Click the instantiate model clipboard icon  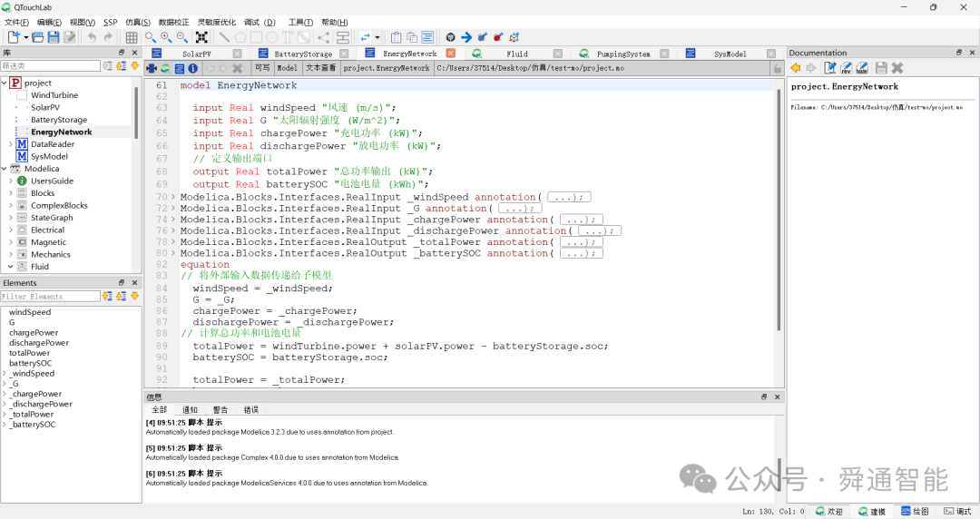pos(396,37)
